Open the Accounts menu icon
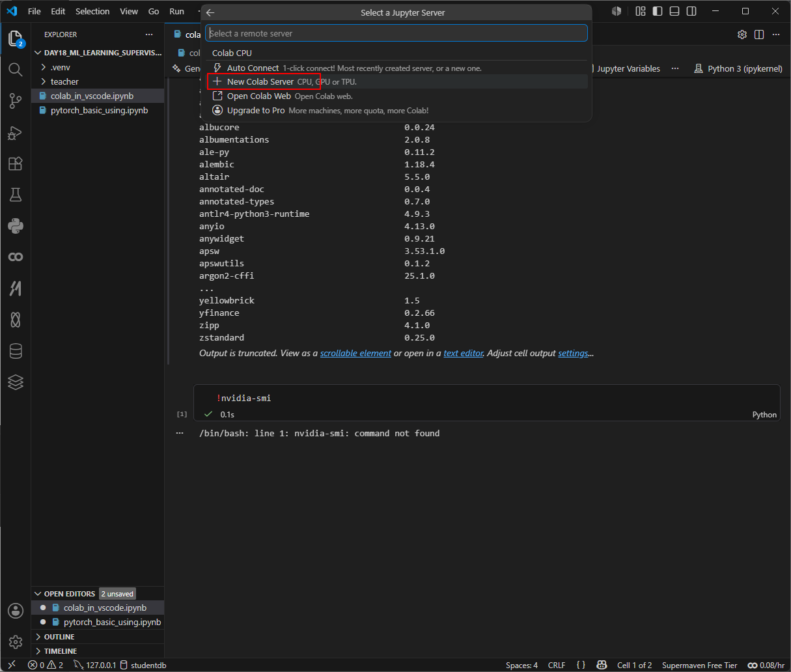This screenshot has height=672, width=791. 16,611
